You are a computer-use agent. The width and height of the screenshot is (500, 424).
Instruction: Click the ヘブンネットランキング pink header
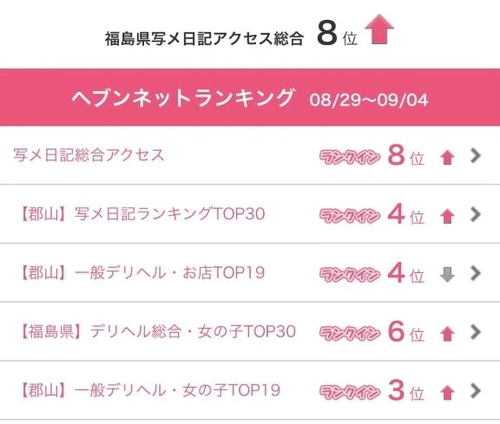[x=250, y=98]
